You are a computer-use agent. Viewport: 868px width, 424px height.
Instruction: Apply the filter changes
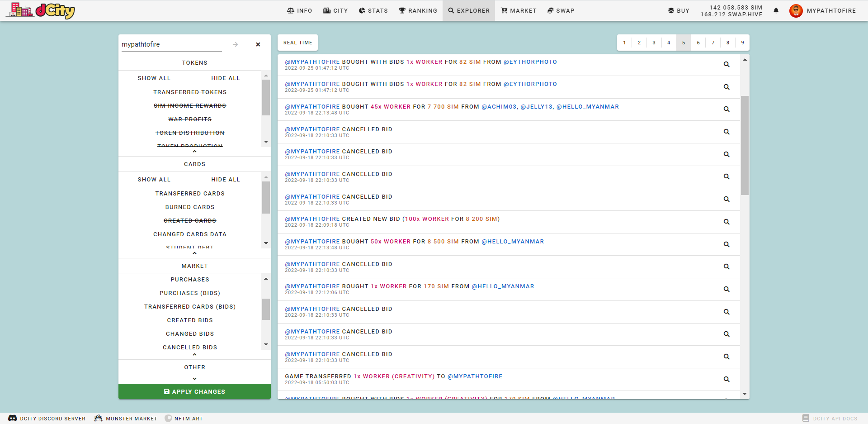tap(194, 391)
